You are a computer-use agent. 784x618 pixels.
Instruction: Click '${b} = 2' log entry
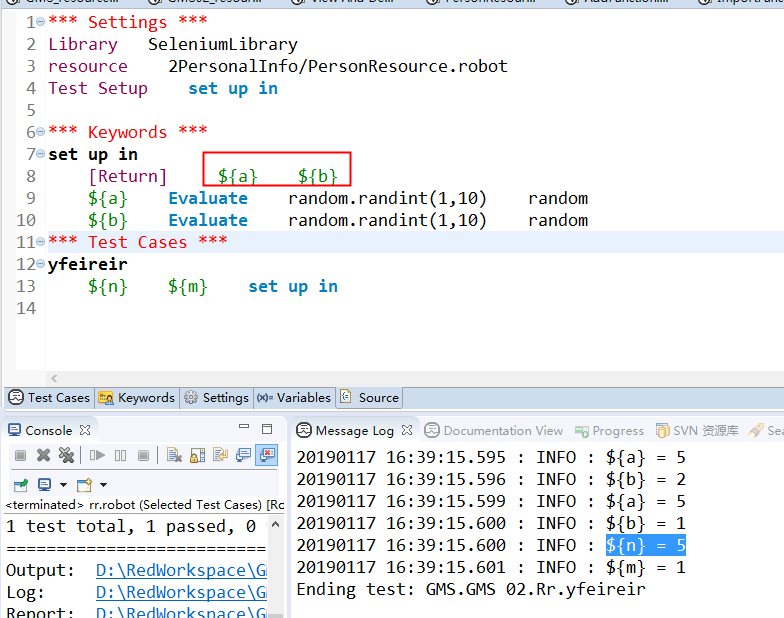(646, 479)
